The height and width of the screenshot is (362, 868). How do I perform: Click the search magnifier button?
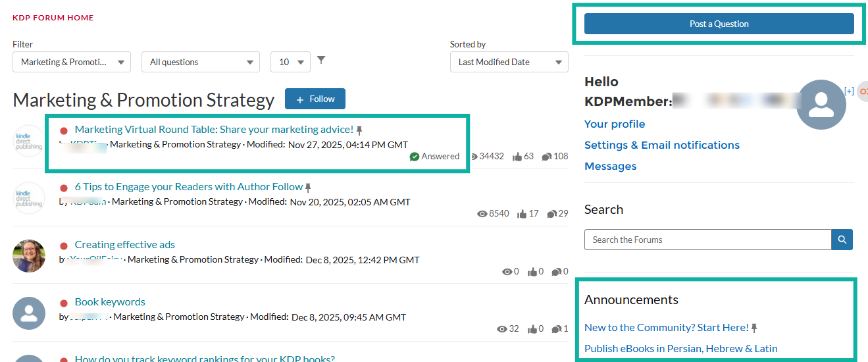(x=842, y=240)
